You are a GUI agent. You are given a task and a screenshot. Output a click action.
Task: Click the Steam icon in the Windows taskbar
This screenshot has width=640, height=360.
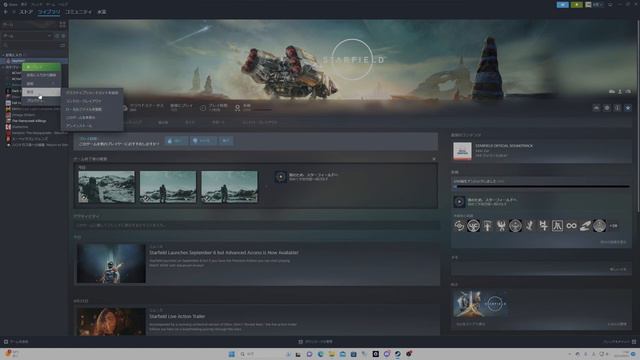coord(398,354)
